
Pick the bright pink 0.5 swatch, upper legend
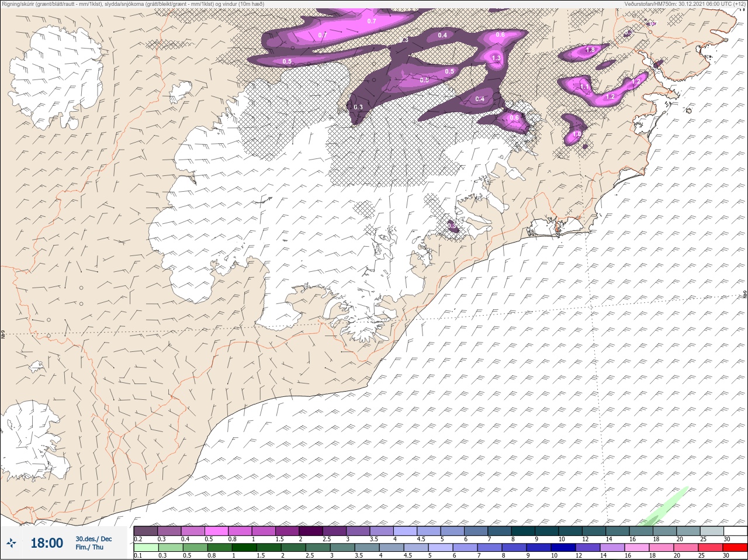[x=216, y=531]
